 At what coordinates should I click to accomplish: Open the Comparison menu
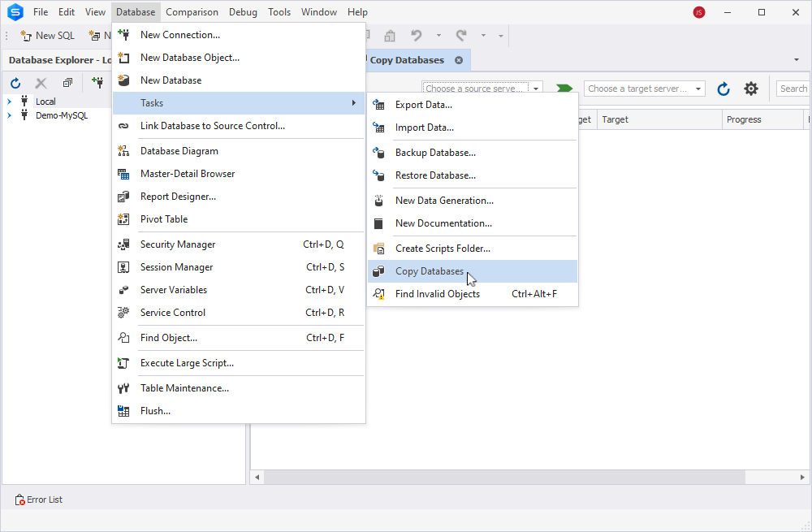coord(192,12)
